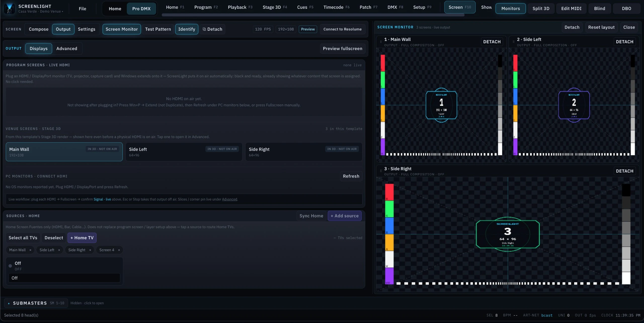Open the Advanced output tab
The image size is (644, 323).
point(67,49)
